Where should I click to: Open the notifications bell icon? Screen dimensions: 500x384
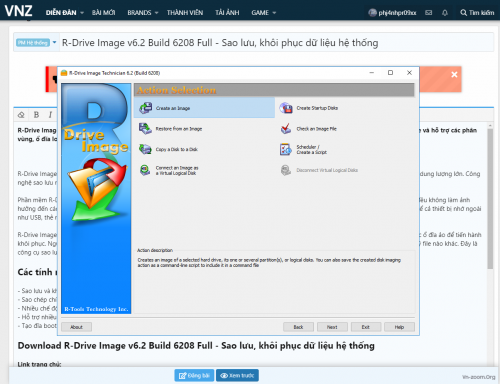tap(445, 13)
